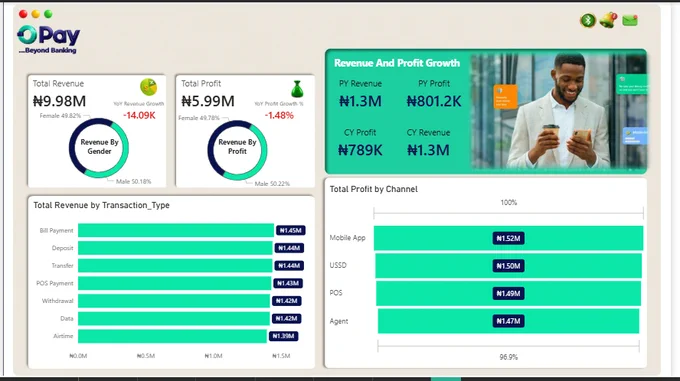Click the Female 49.78% label
Image resolution: width=680 pixels, height=381 pixels.
click(199, 118)
